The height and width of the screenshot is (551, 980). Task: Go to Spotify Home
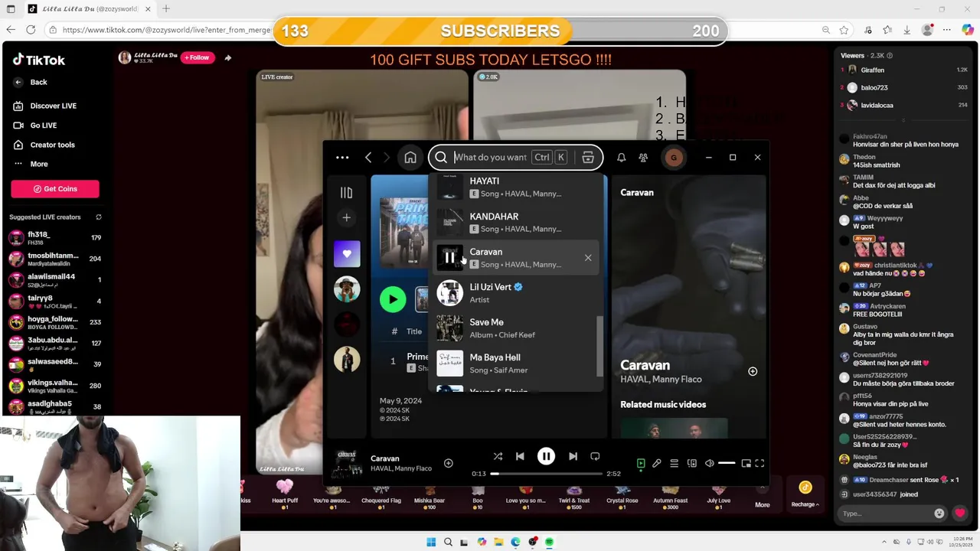(x=410, y=158)
